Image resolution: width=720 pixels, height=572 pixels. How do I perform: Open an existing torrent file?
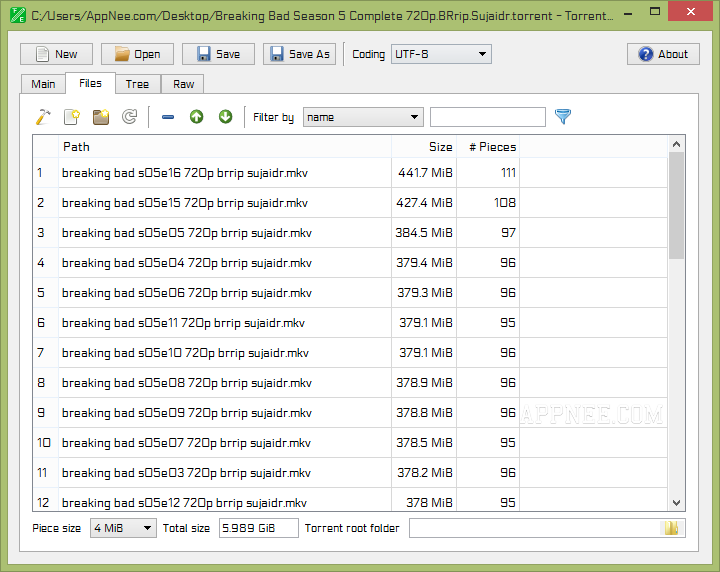click(137, 54)
